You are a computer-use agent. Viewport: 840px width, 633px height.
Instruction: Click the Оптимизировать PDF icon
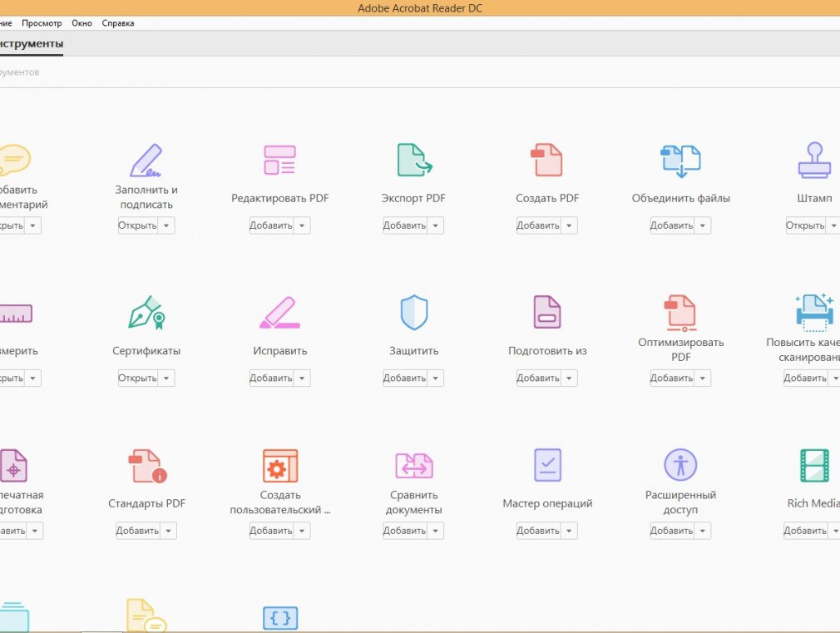(680, 313)
